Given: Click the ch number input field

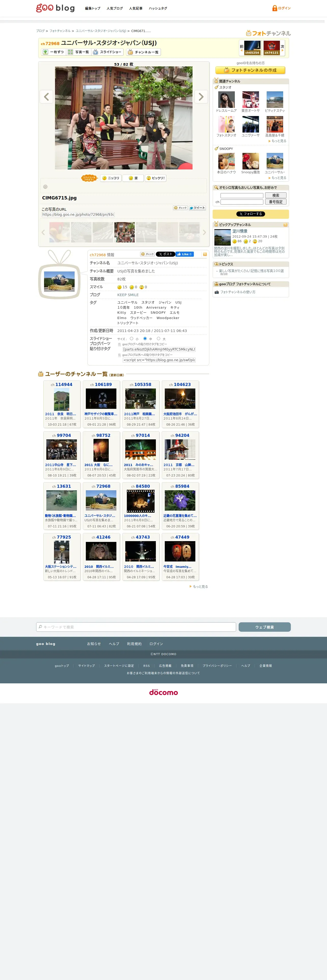Looking at the screenshot, I should (x=242, y=202).
